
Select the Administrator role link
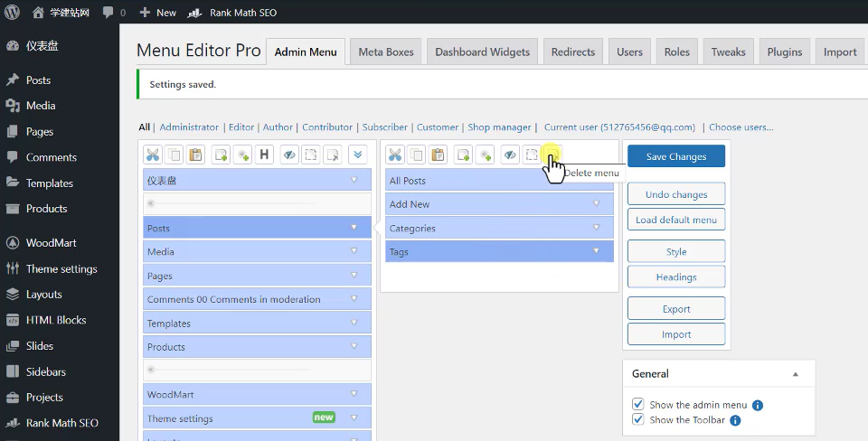pyautogui.click(x=189, y=127)
